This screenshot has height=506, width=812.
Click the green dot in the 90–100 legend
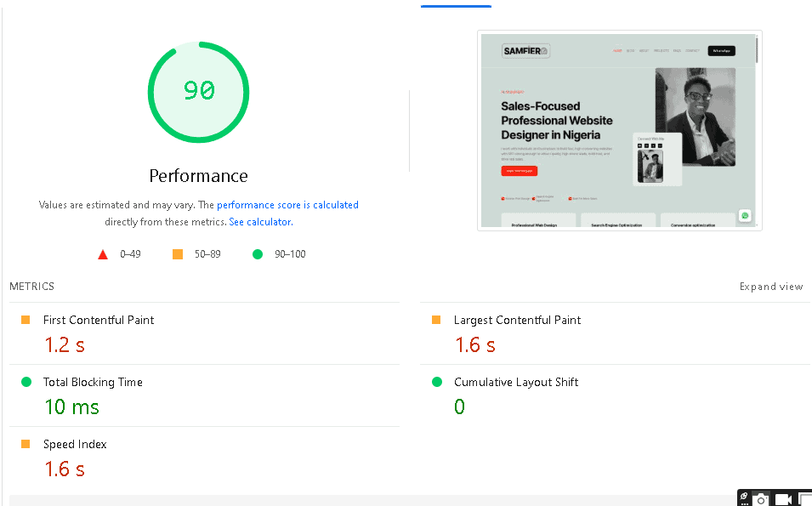[x=258, y=253]
